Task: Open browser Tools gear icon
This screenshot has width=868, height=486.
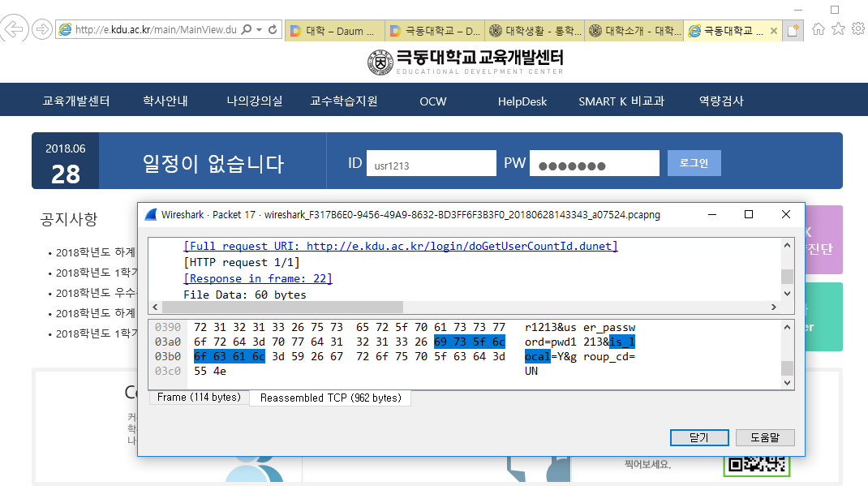Action: click(x=858, y=28)
